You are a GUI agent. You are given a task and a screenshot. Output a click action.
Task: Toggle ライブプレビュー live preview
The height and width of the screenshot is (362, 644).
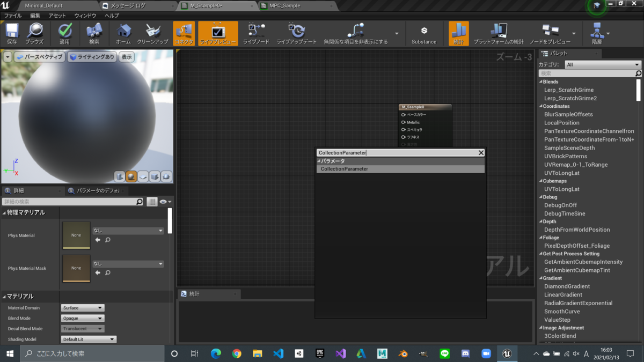point(218,34)
